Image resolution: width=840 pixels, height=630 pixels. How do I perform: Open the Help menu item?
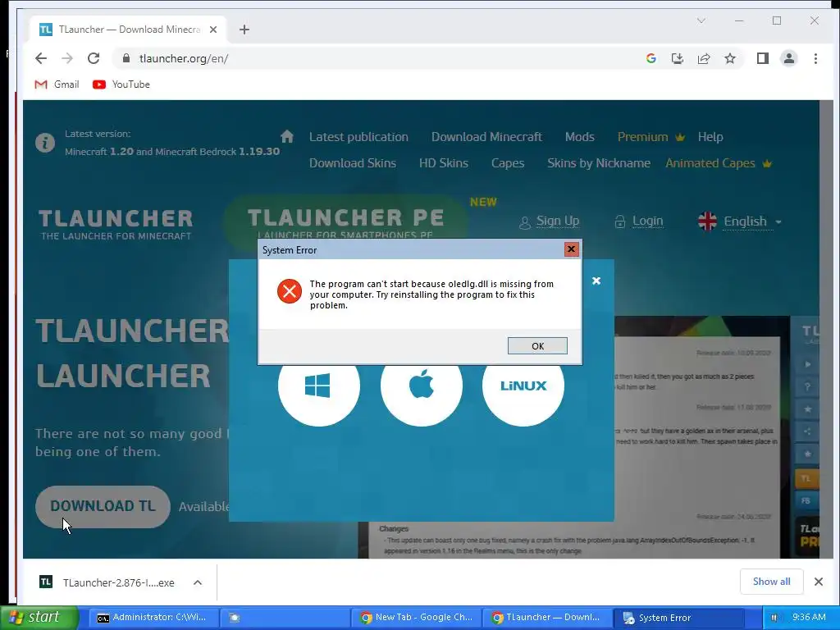point(710,137)
